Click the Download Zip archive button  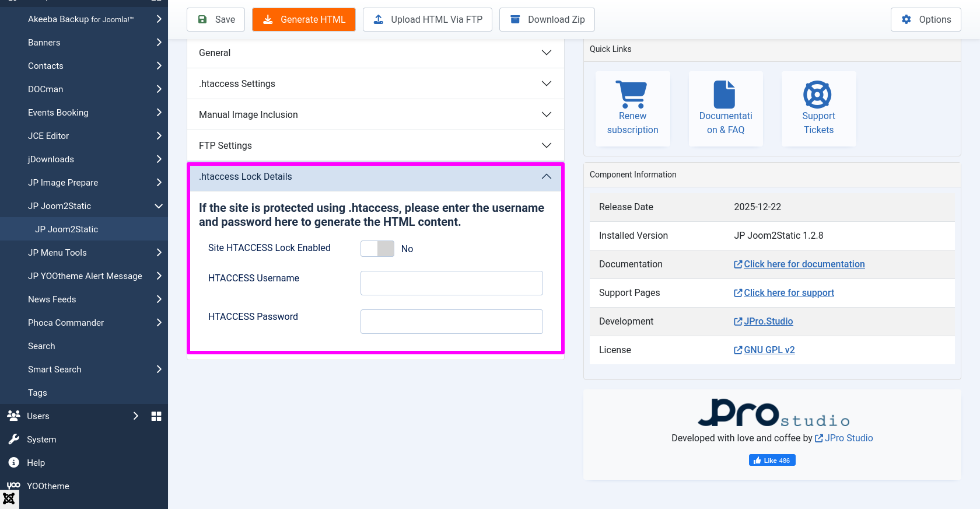pyautogui.click(x=547, y=19)
